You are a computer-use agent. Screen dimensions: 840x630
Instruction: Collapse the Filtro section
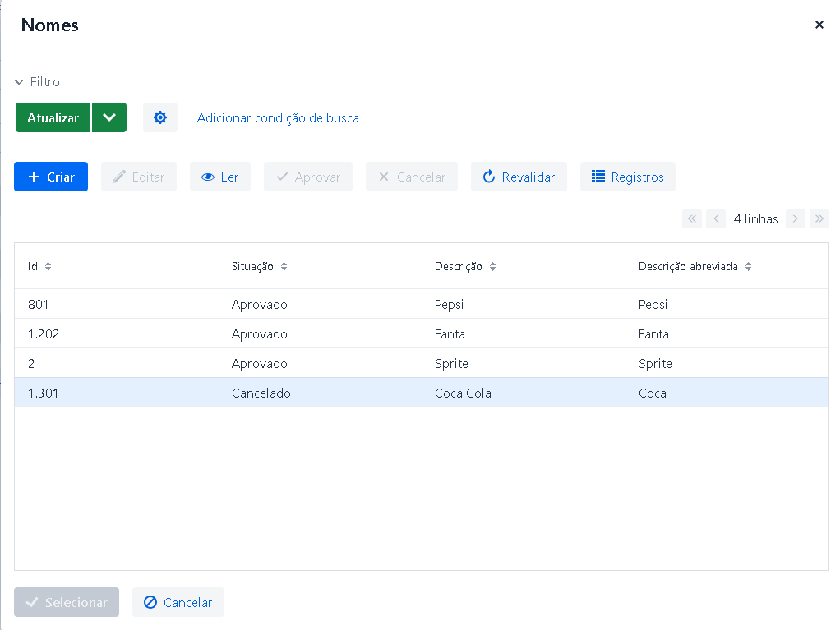point(37,82)
